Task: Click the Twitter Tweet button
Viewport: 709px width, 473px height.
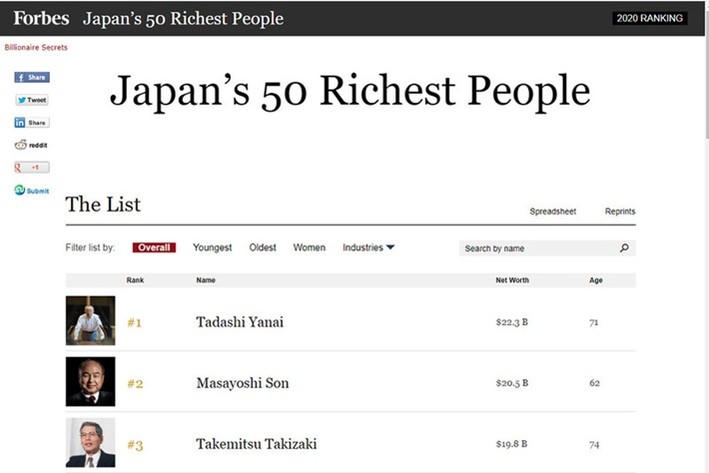Action: point(31,100)
